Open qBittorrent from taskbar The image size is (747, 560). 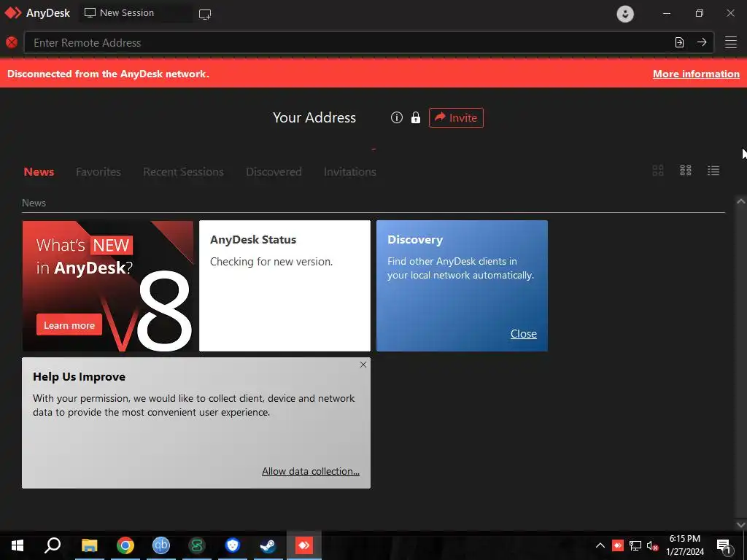click(x=161, y=545)
